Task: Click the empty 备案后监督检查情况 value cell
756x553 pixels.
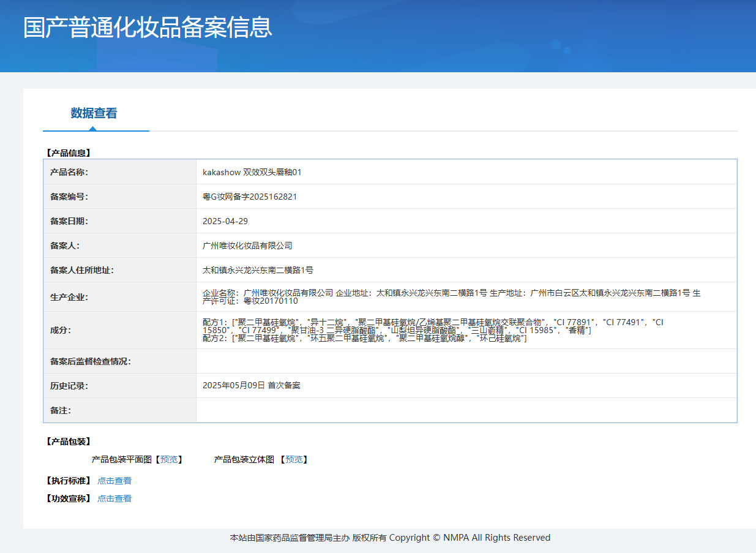Action: [x=466, y=361]
